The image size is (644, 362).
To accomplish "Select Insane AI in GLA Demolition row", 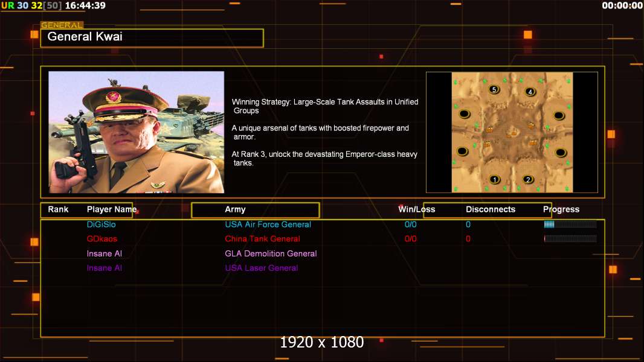I will point(105,253).
